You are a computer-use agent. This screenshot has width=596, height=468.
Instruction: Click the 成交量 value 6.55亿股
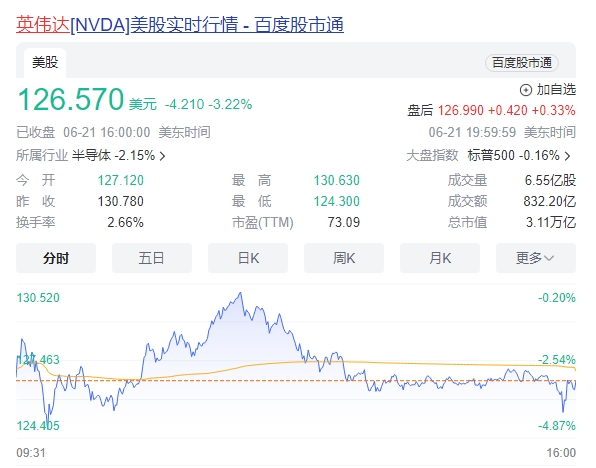(x=550, y=180)
